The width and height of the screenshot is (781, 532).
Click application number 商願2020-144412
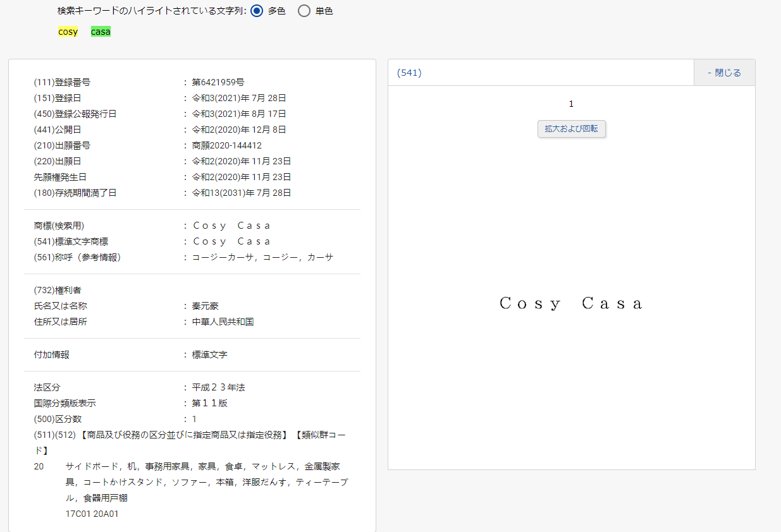tap(226, 145)
